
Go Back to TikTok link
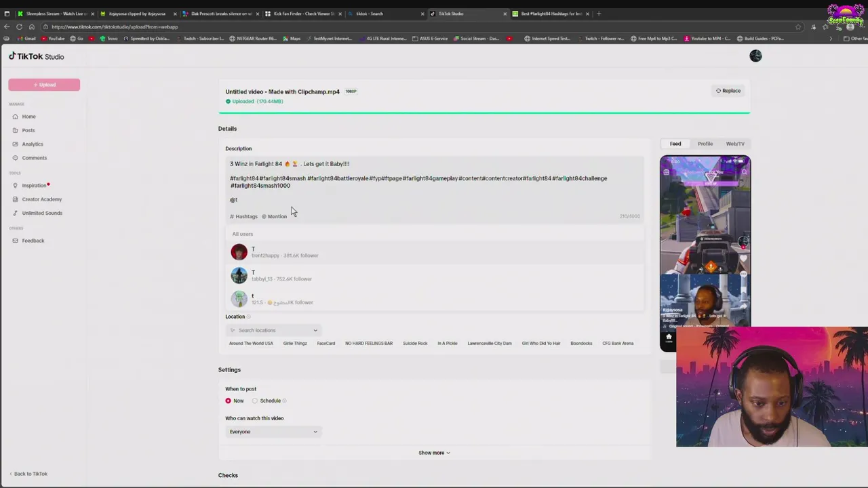click(29, 474)
